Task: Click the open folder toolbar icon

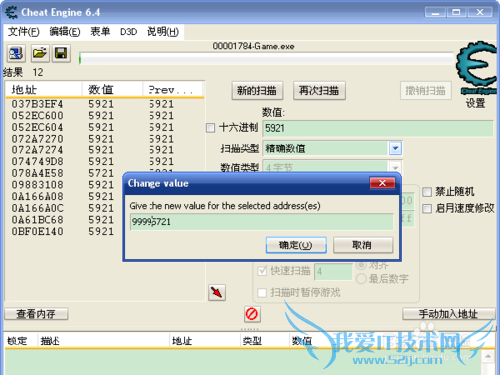Action: click(x=40, y=53)
